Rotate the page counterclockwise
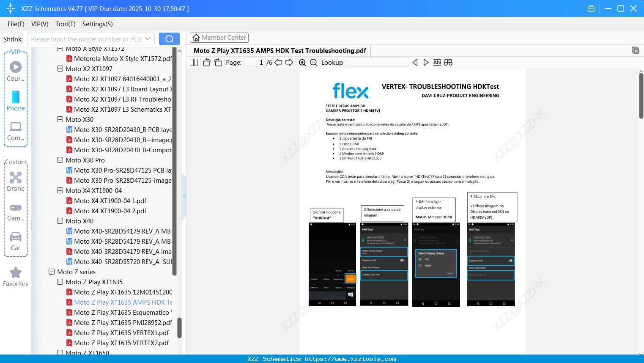This screenshot has width=644, height=363. [x=206, y=62]
